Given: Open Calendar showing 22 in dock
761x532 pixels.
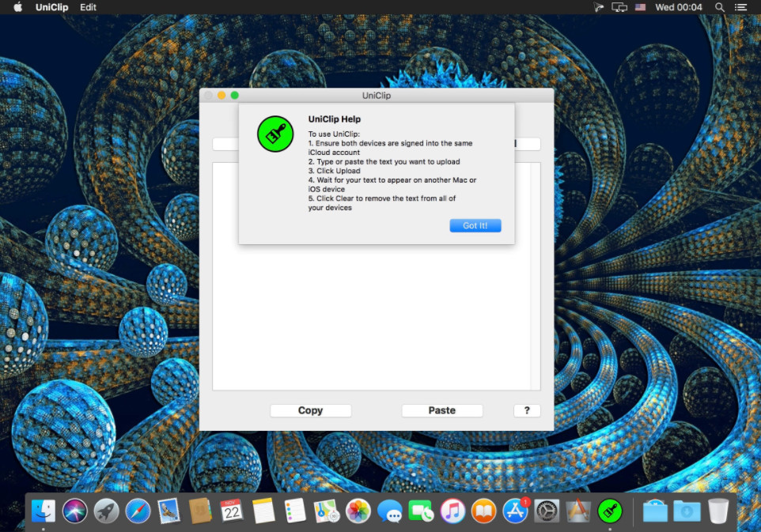Looking at the screenshot, I should (232, 511).
